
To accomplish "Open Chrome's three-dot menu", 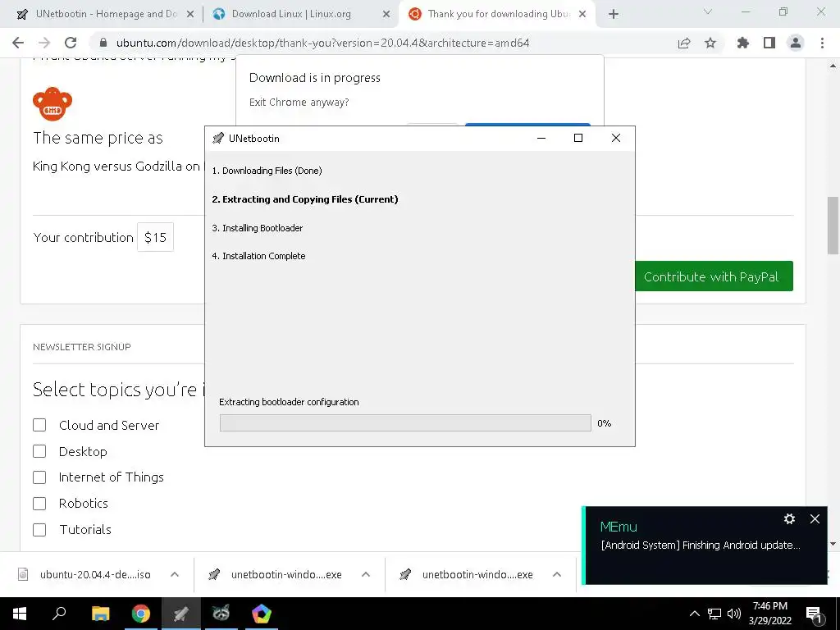I will point(822,43).
